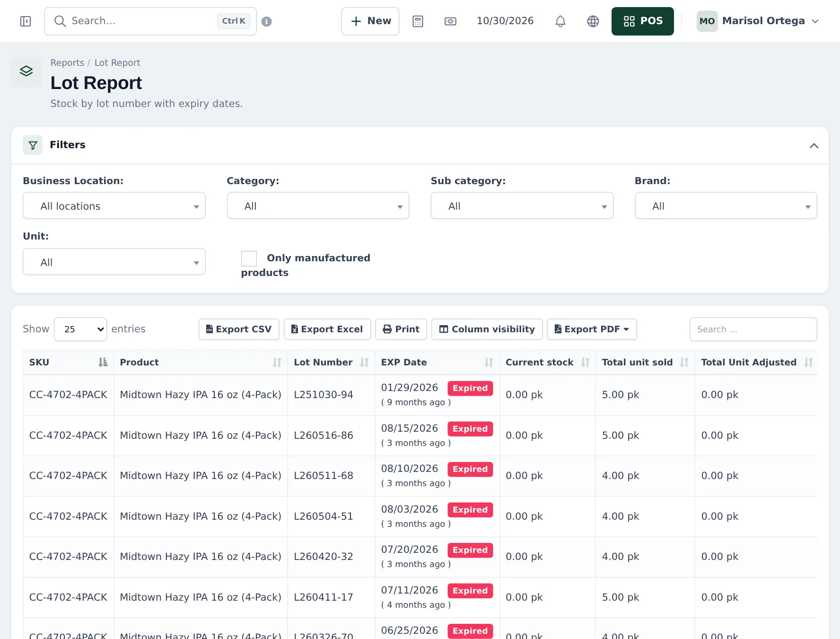Open Column visibility options
840x639 pixels.
[x=487, y=329]
